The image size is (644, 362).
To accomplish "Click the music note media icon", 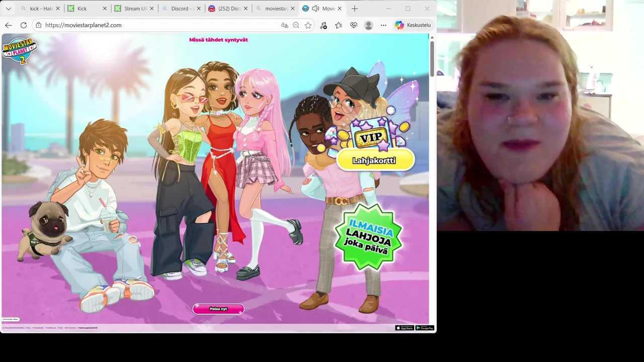I will pos(324,25).
